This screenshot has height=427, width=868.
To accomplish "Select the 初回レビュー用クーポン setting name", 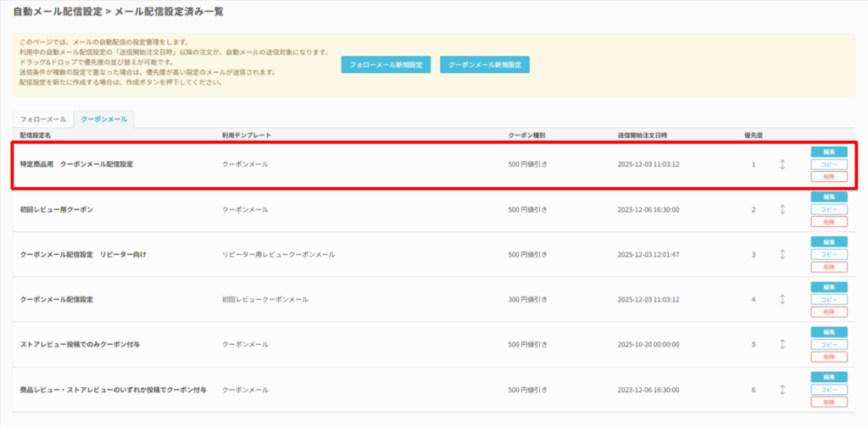I will coord(57,209).
